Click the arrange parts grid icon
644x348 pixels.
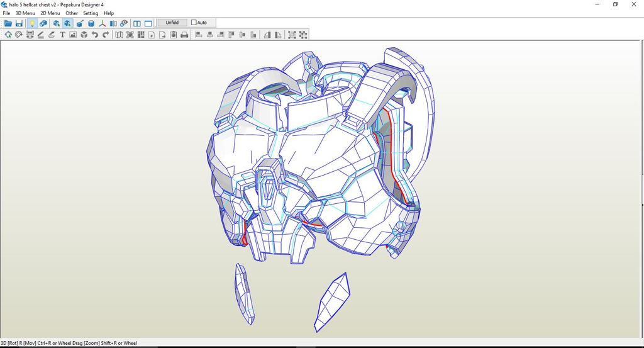(141, 35)
